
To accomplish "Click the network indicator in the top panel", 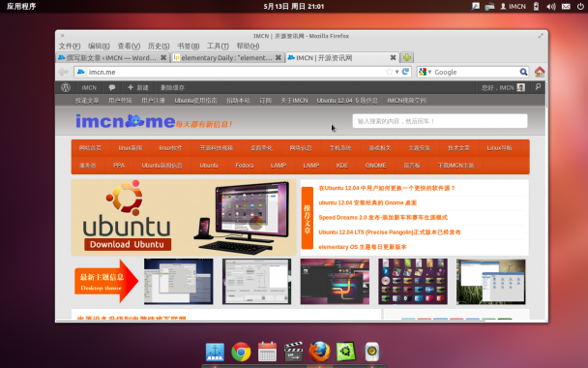I will tap(489, 7).
